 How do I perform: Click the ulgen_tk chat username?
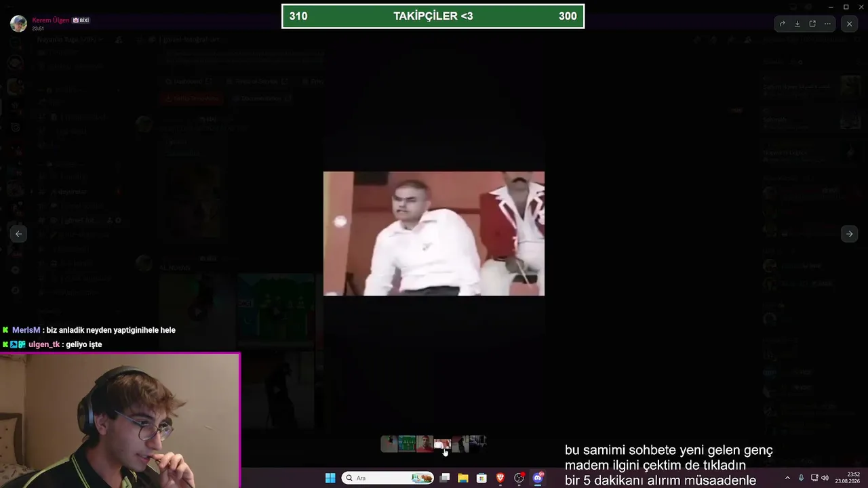click(x=44, y=344)
